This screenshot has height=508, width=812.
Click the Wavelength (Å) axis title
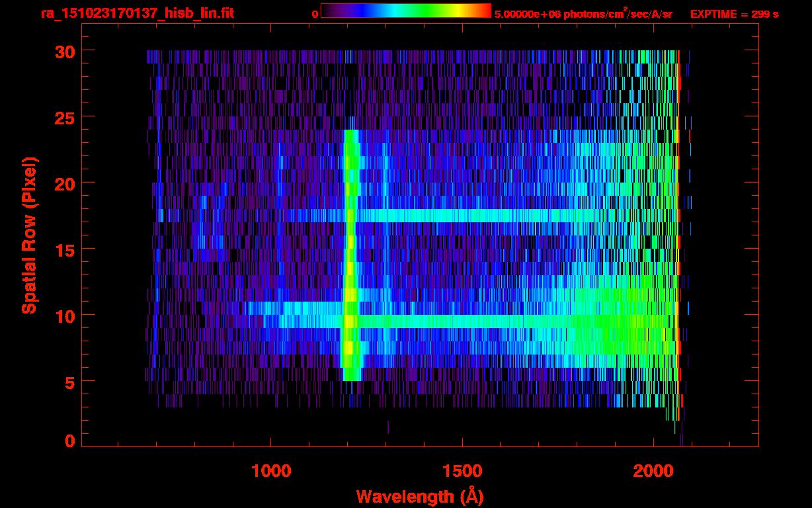click(x=419, y=496)
